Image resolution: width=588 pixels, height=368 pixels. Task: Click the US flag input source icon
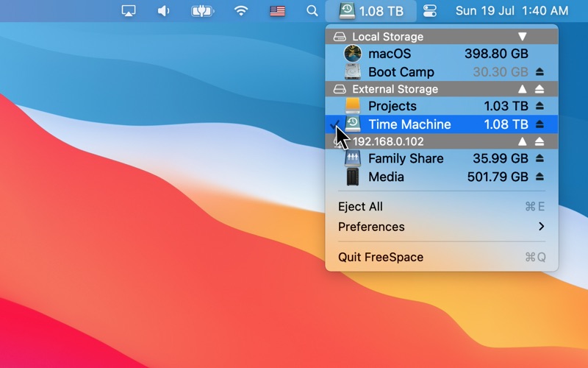[278, 11]
